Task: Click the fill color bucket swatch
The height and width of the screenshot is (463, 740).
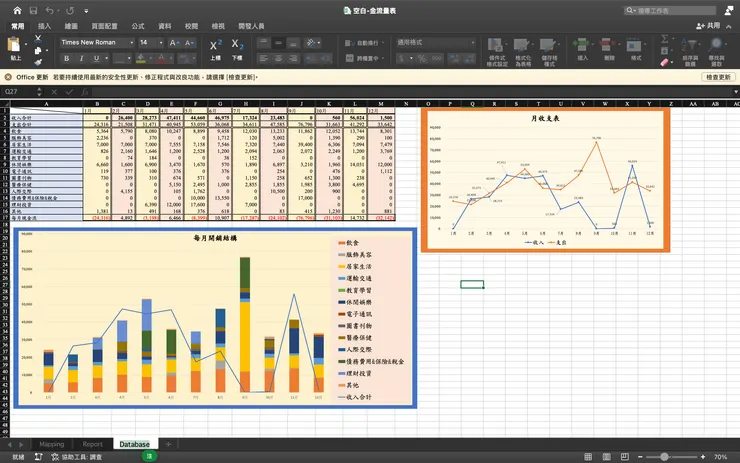Action: coord(140,59)
